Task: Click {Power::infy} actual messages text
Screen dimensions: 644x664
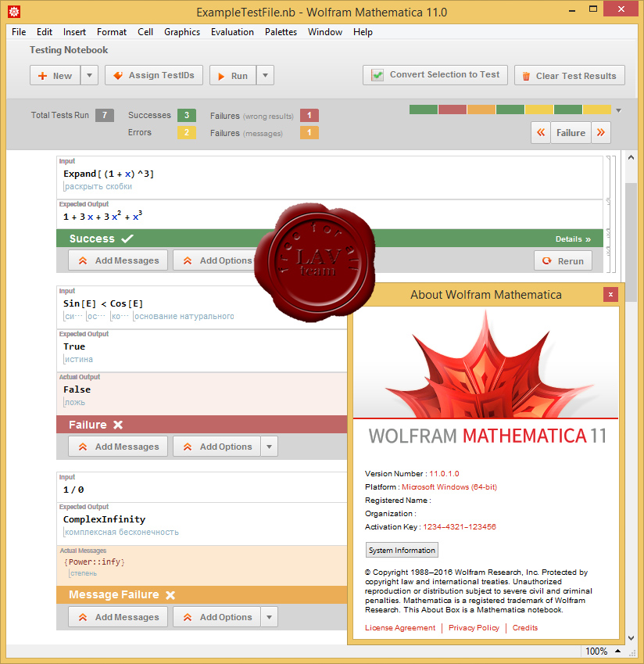Action: pyautogui.click(x=95, y=562)
